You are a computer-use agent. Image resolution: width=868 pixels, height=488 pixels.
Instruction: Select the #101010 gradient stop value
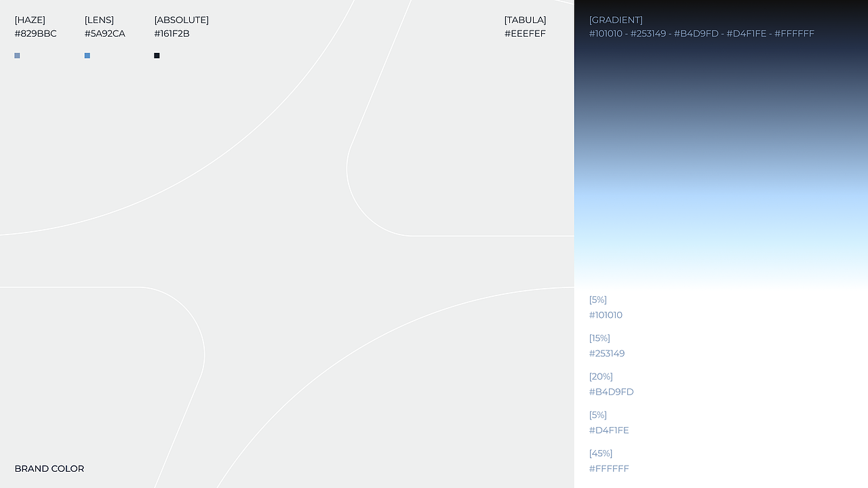606,315
